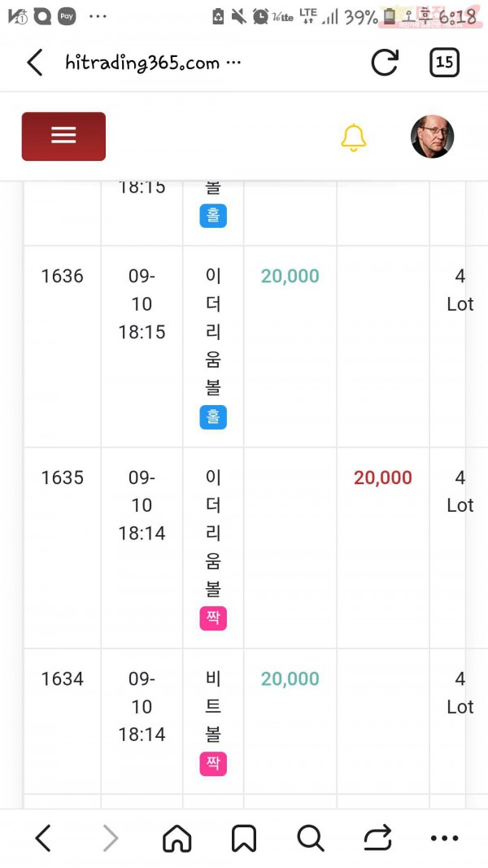Tap the pink 짝 badge in row 1634

pyautogui.click(x=213, y=763)
